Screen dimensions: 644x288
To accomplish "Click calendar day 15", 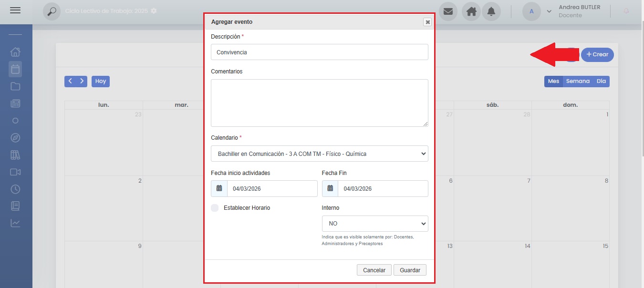I will 605,246.
